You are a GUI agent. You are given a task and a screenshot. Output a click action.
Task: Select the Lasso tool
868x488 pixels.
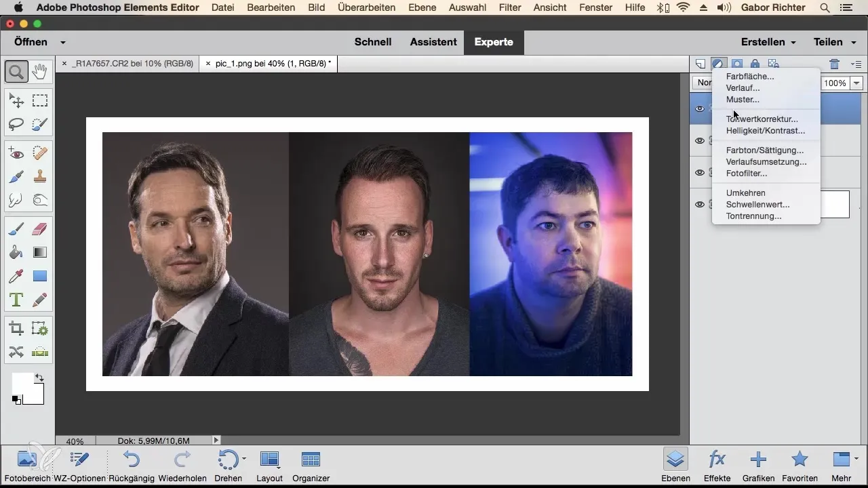[x=17, y=123]
